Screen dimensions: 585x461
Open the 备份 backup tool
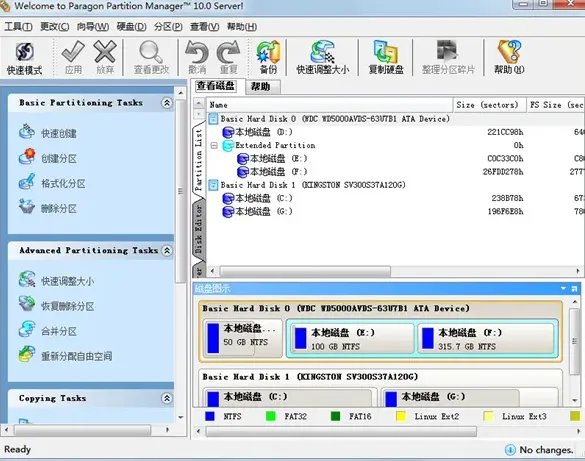point(268,58)
